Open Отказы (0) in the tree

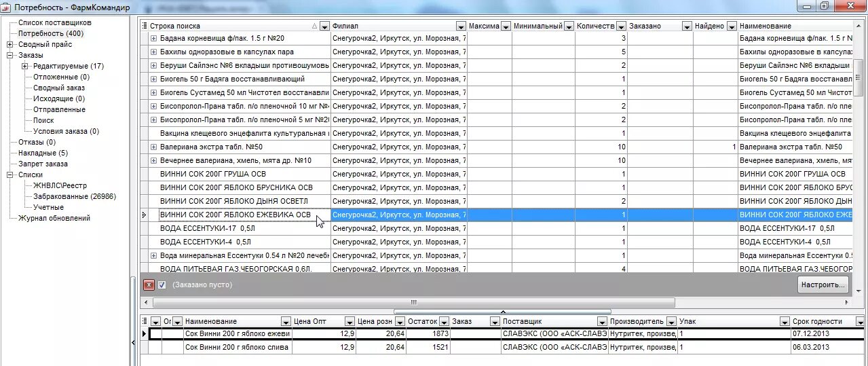(37, 142)
